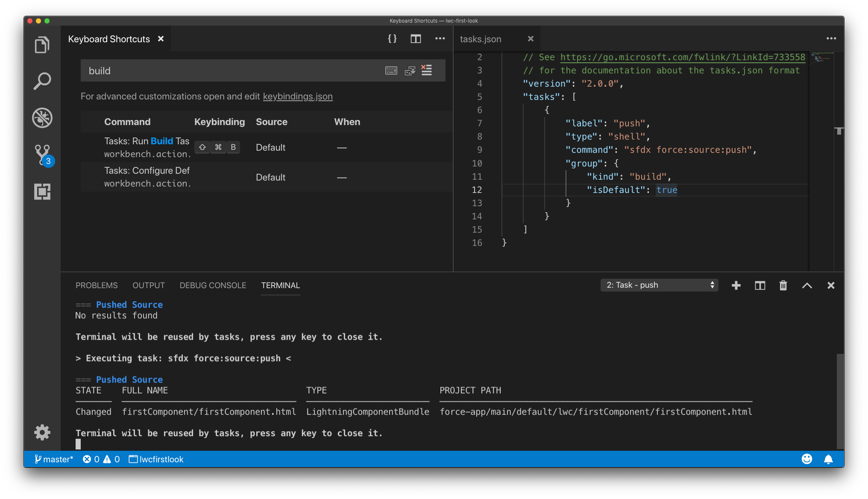Image resolution: width=868 pixels, height=499 pixels.
Task: Toggle sort by precedence in shortcuts search
Action: pos(410,71)
